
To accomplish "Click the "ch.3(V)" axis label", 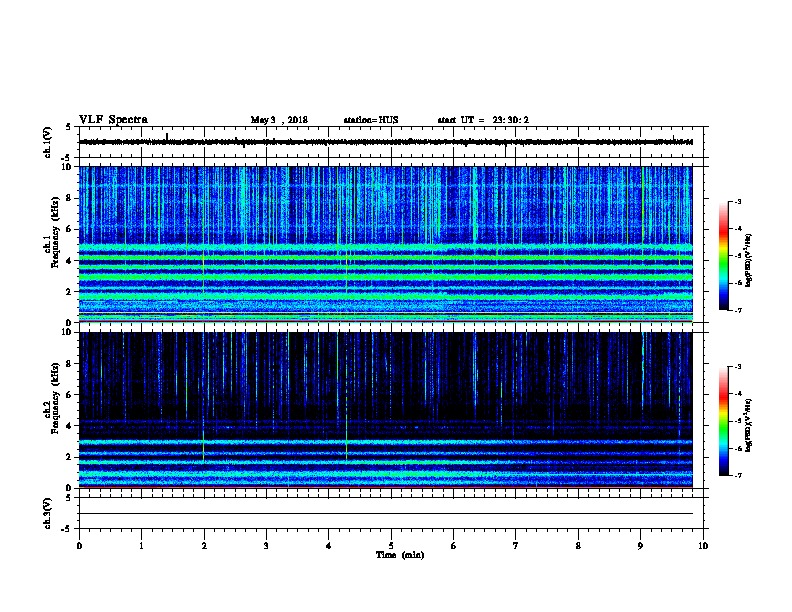I will tap(47, 513).
